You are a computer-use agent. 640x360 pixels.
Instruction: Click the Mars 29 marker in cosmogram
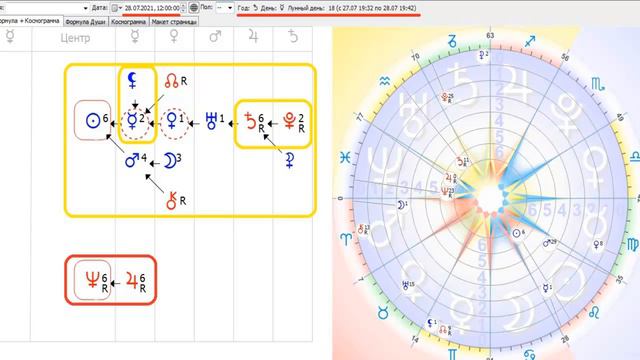[550, 243]
